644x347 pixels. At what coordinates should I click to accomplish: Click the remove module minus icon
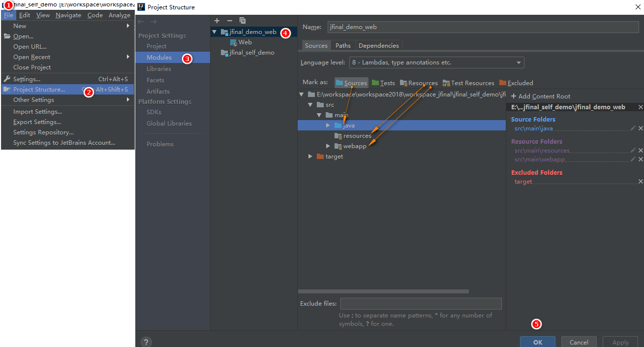229,21
